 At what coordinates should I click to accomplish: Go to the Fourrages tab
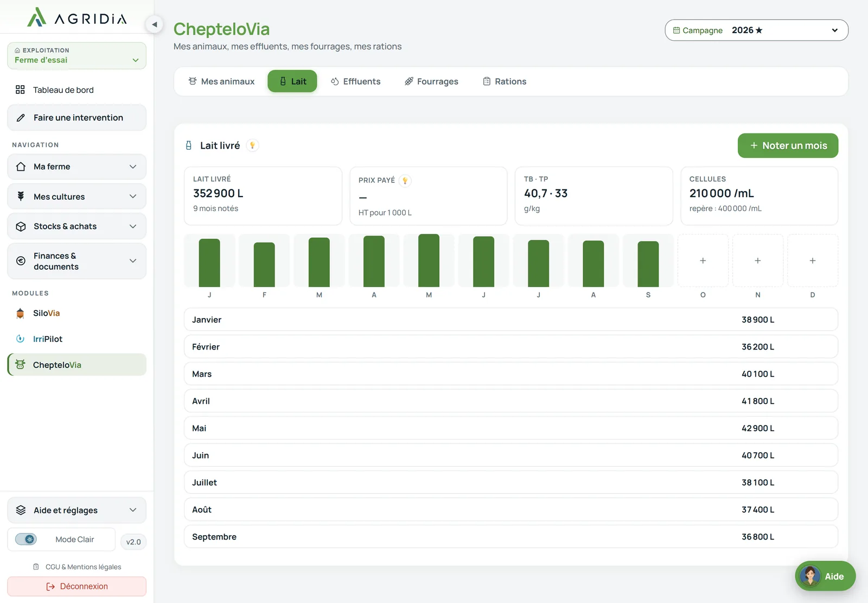click(x=431, y=81)
